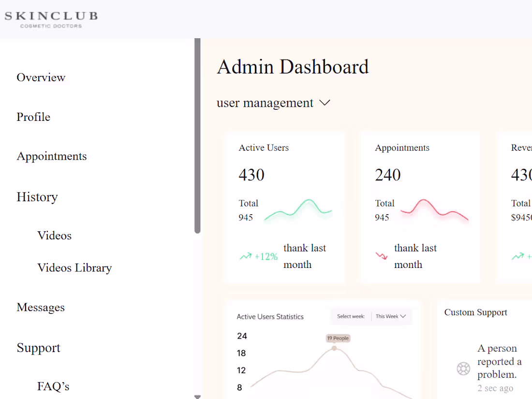Click the green upward trend icon for Active Users
Image resolution: width=532 pixels, height=399 pixels.
tap(246, 256)
